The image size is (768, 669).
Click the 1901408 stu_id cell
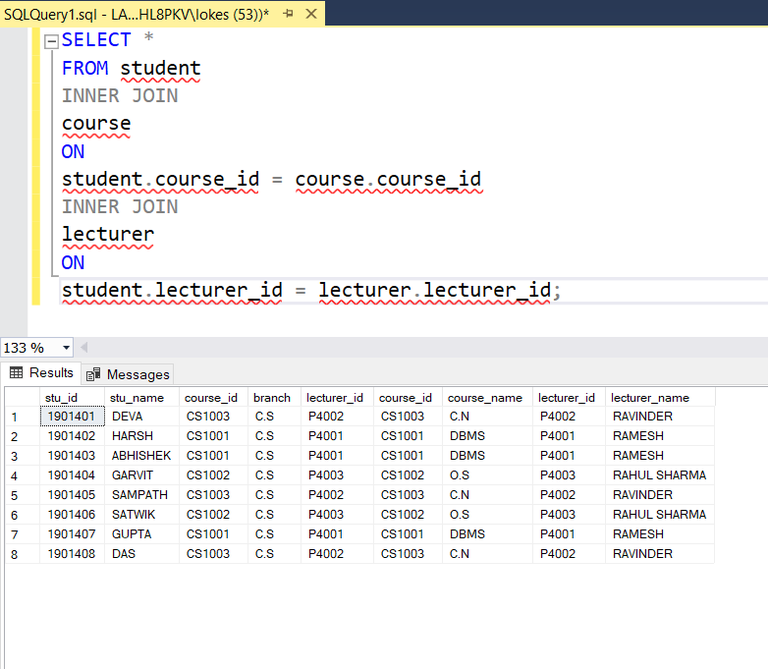pos(72,553)
